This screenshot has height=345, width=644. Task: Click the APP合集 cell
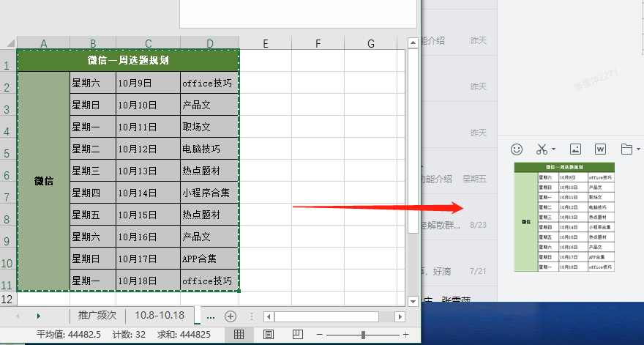(x=209, y=259)
